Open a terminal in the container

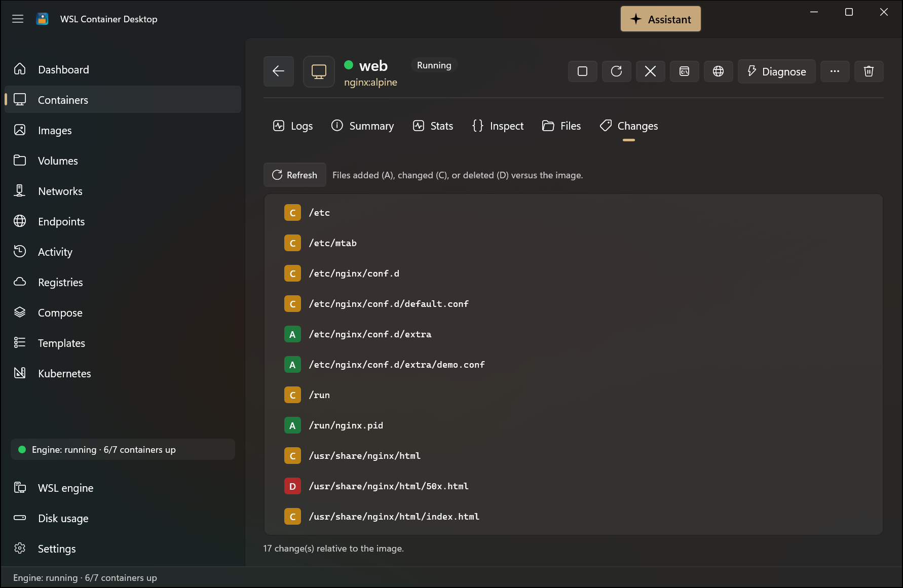click(x=685, y=71)
